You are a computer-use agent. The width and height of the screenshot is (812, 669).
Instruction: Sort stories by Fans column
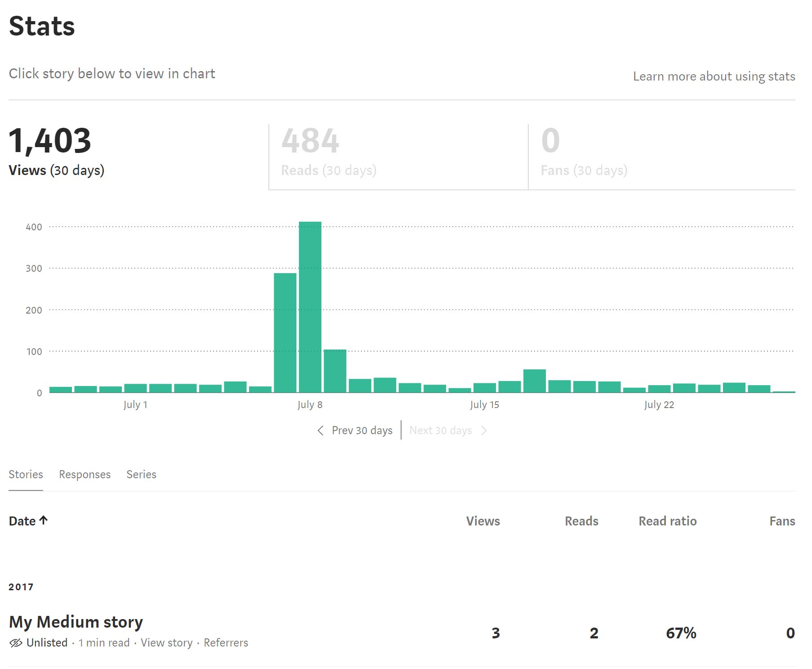(x=782, y=521)
